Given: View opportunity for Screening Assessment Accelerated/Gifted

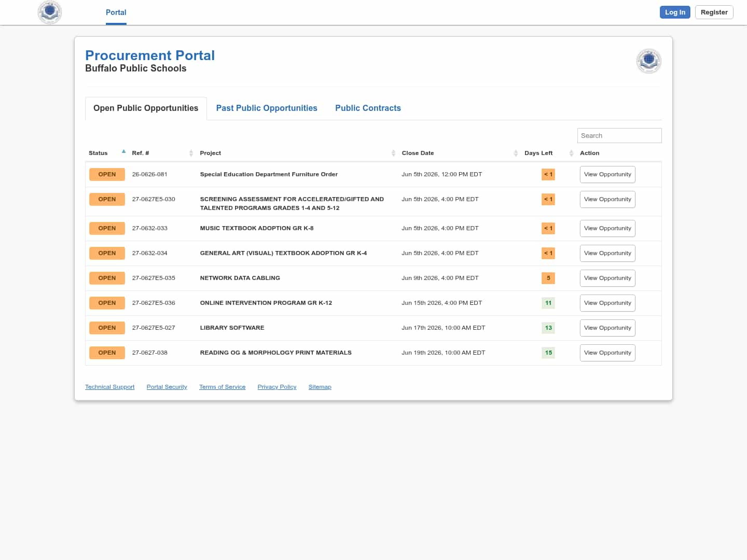Looking at the screenshot, I should pos(607,199).
